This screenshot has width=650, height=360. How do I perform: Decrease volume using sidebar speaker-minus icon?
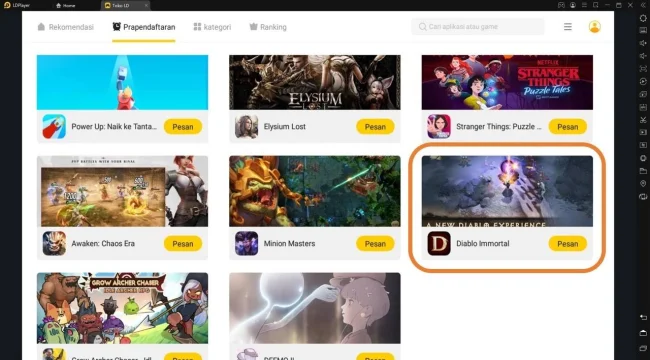(x=643, y=56)
